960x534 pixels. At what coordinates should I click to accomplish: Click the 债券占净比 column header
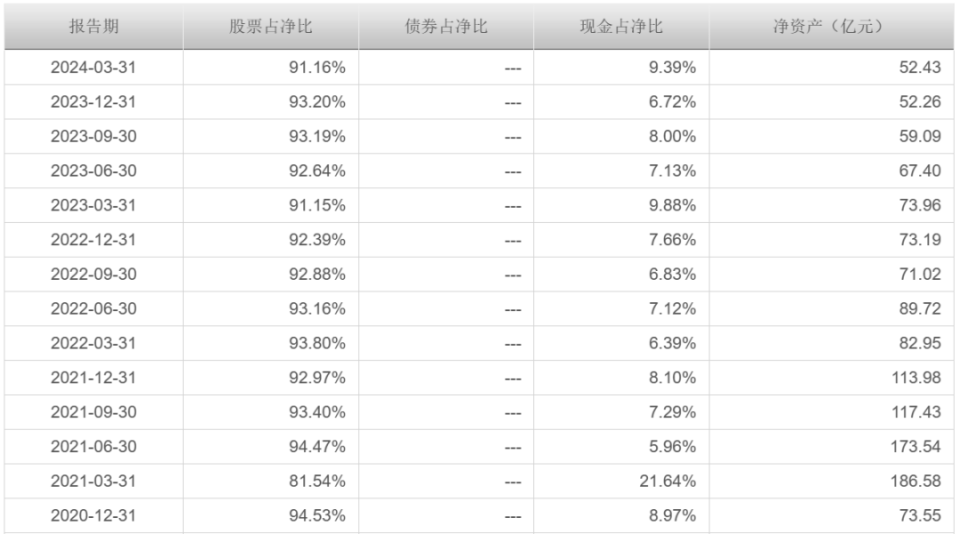[446, 27]
